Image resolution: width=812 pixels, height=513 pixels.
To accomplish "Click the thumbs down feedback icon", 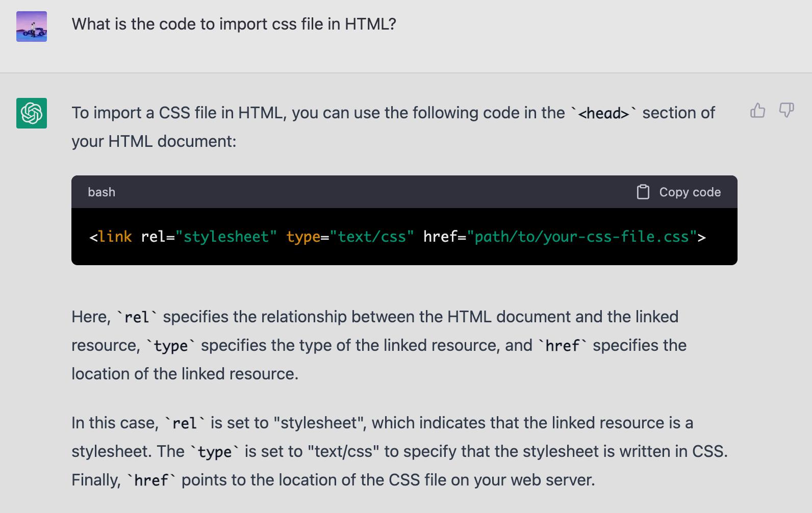I will click(x=786, y=110).
